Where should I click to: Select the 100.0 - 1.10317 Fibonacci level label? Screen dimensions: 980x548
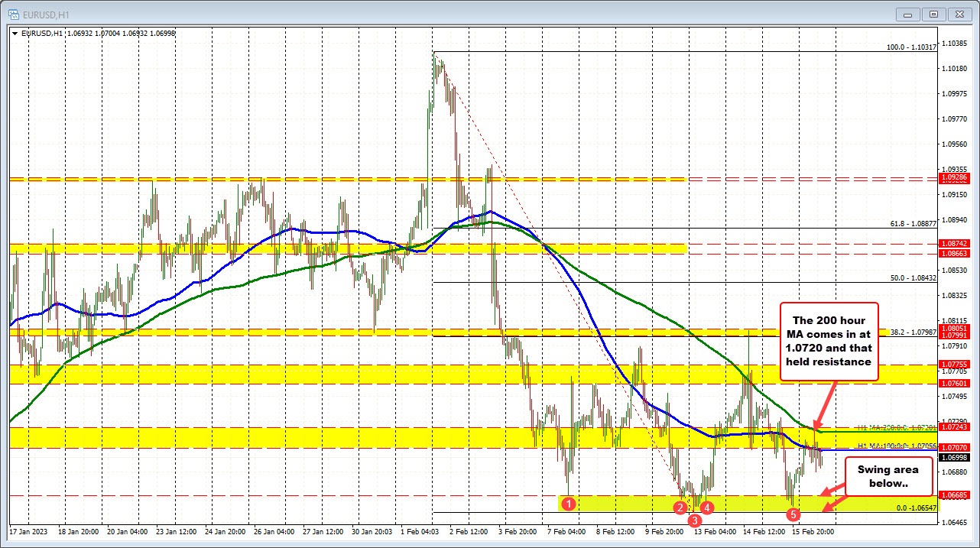tap(911, 47)
